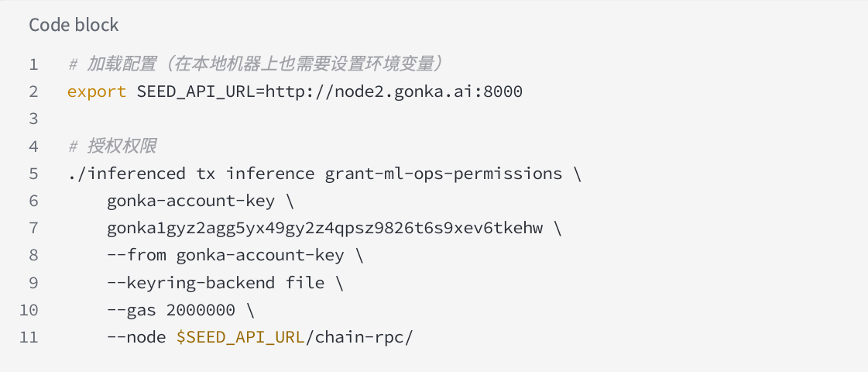Select line number 11 in the gutter
This screenshot has height=372, width=868.
pos(29,337)
